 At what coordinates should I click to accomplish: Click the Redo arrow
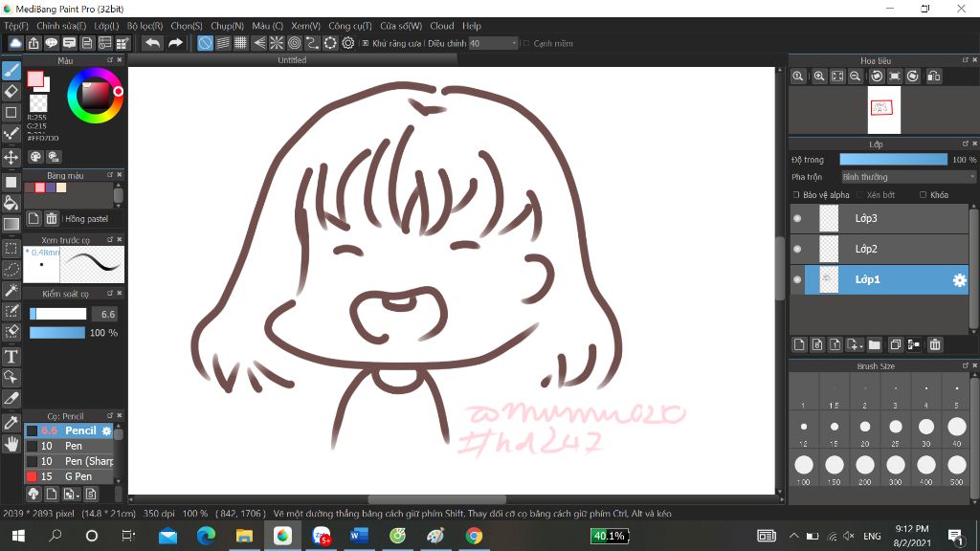click(176, 42)
